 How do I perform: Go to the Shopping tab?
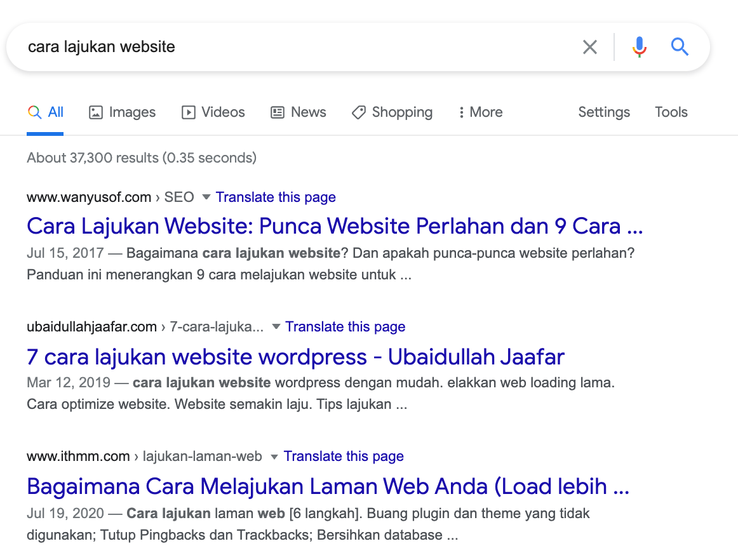tap(392, 112)
